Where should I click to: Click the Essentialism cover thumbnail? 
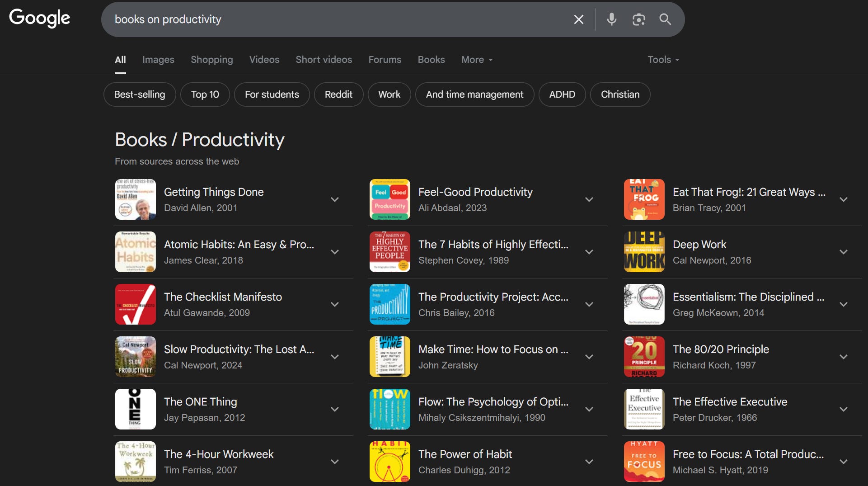point(644,304)
